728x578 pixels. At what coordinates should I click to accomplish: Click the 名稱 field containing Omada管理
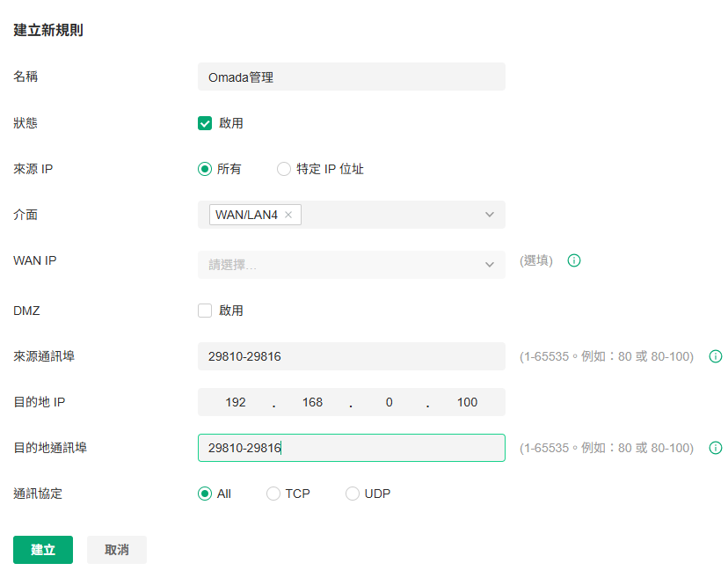(x=352, y=77)
